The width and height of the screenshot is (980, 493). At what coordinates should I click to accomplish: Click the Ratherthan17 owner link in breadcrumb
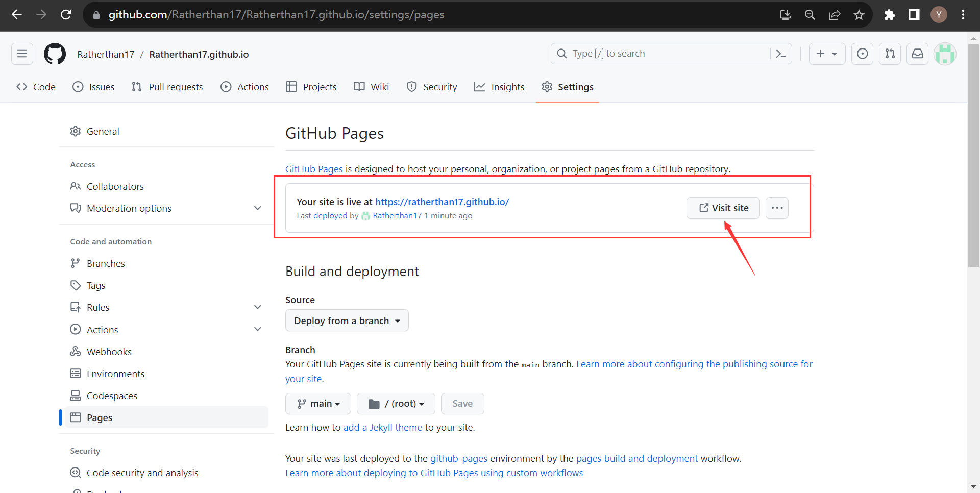106,54
